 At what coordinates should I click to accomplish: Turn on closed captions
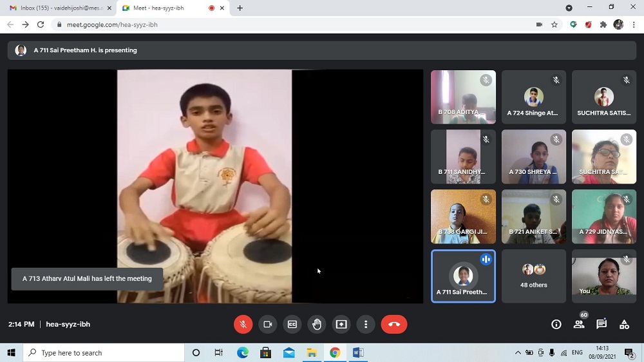pyautogui.click(x=292, y=324)
